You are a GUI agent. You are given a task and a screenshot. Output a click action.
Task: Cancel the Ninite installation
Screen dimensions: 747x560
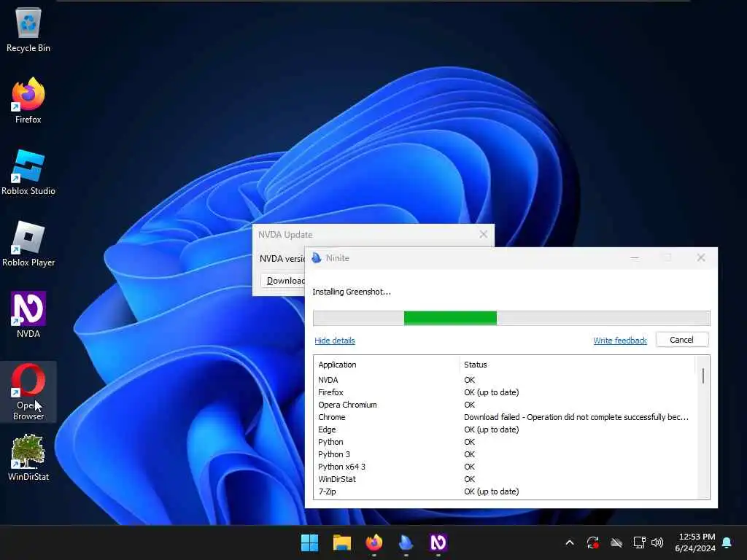pos(682,340)
